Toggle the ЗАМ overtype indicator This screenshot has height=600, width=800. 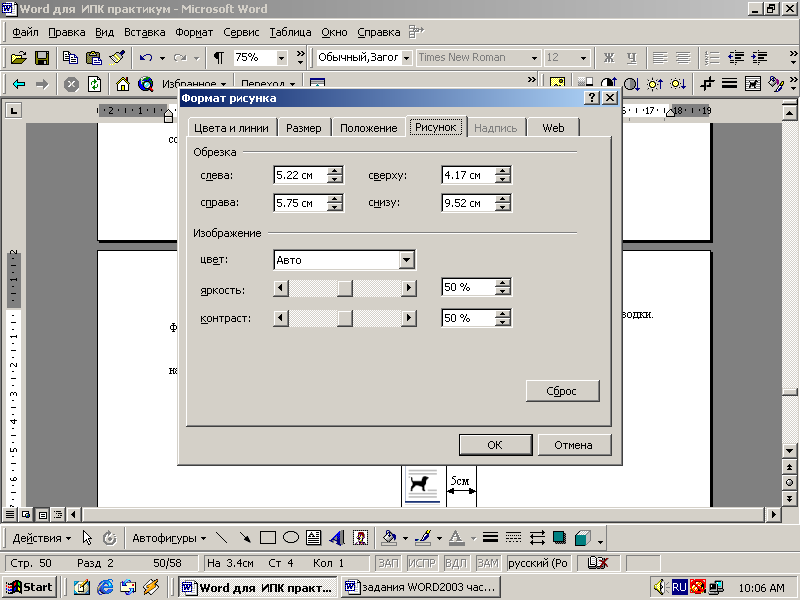coord(487,563)
